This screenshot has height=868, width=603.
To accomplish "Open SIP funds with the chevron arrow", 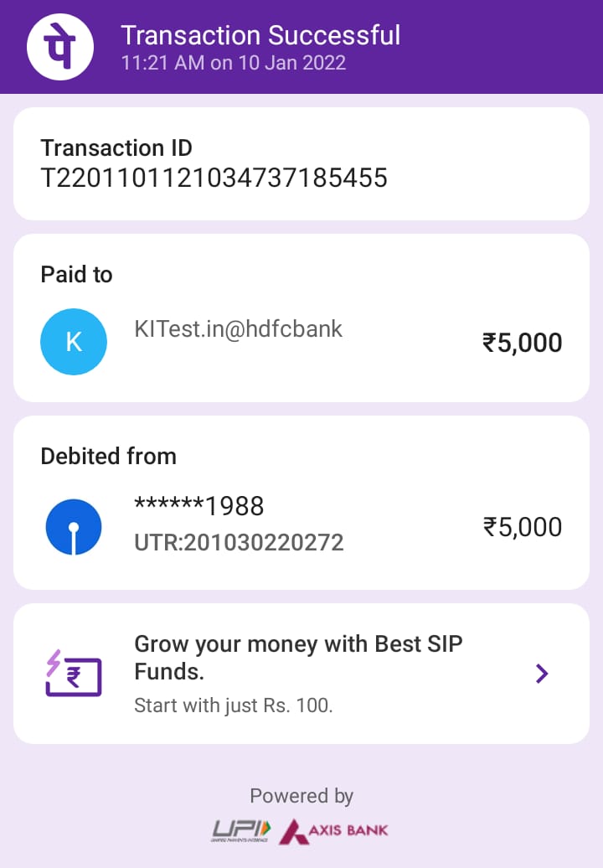I will pos(542,673).
